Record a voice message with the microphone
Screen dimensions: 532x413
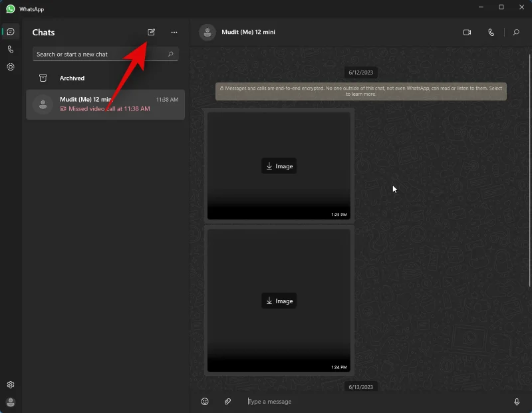pos(517,402)
